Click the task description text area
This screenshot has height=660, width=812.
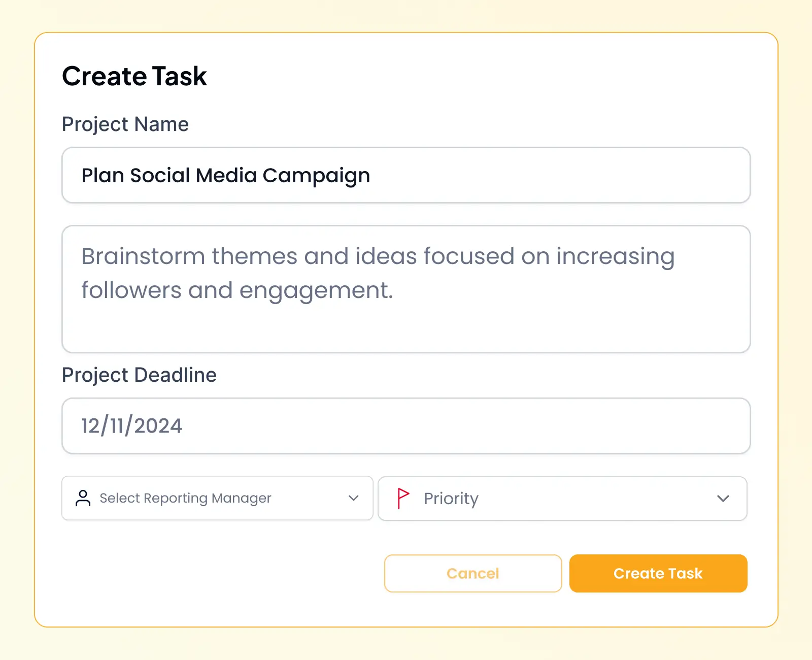pyautogui.click(x=406, y=289)
